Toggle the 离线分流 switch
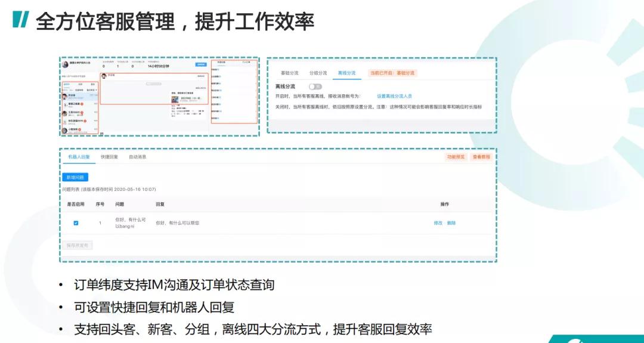644x343 pixels. coord(315,86)
